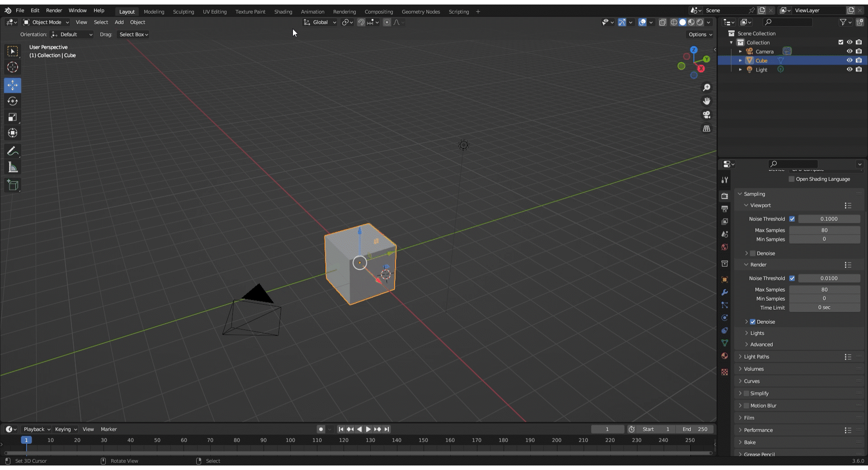This screenshot has height=470, width=868.
Task: Select the Measure tool
Action: 13,168
